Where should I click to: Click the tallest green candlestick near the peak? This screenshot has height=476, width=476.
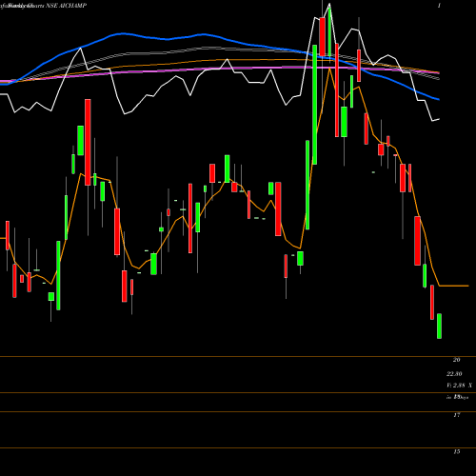coord(315,105)
